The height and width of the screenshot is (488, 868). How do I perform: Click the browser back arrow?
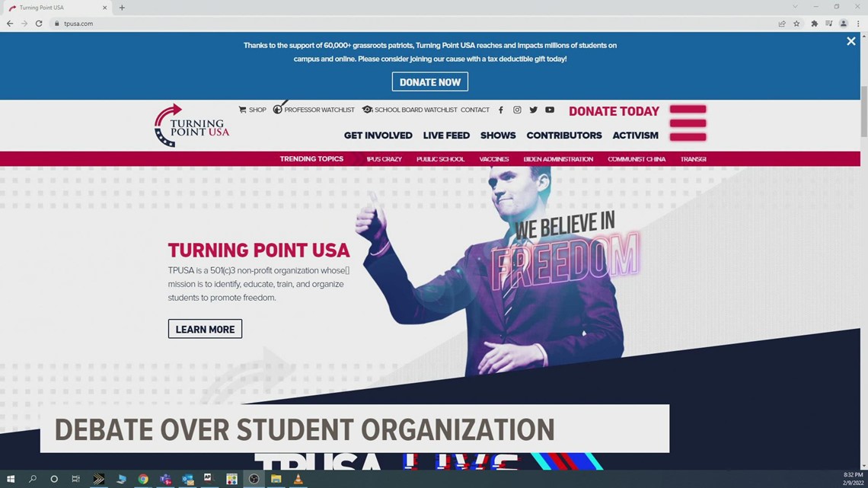(x=10, y=24)
